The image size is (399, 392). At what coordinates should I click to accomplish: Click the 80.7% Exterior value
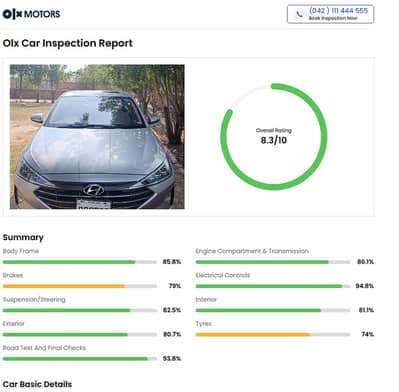pyautogui.click(x=172, y=334)
